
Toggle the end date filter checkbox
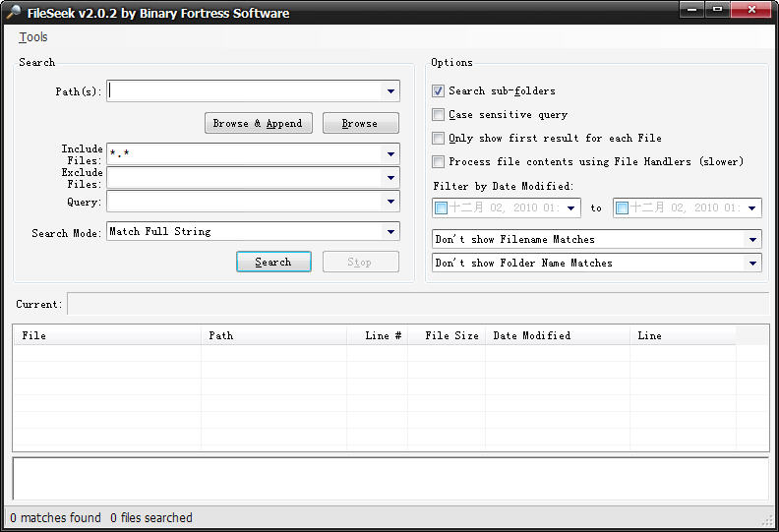coord(622,208)
